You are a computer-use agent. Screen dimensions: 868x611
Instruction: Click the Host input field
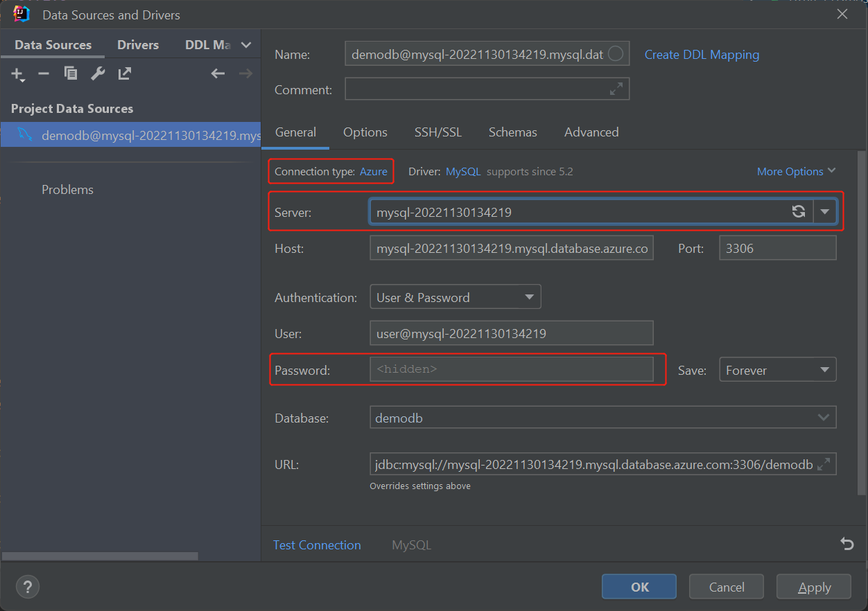pos(512,248)
